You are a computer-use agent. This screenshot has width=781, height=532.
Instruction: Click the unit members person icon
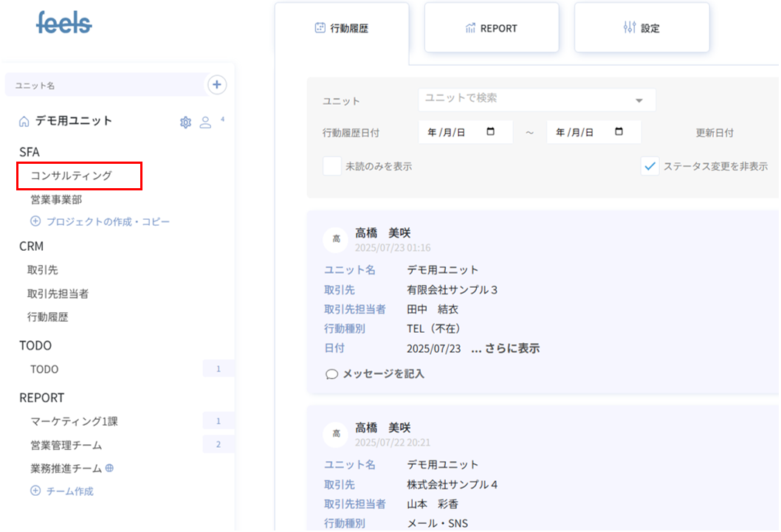coord(206,122)
